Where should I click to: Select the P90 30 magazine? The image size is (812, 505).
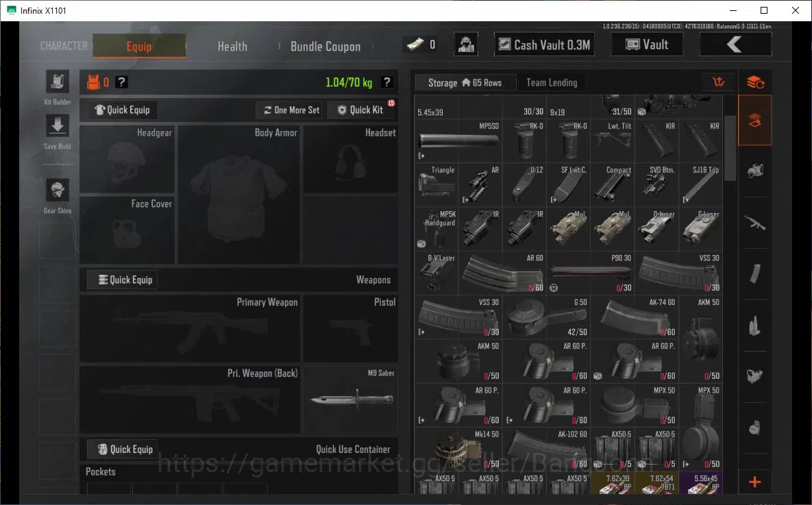591,273
